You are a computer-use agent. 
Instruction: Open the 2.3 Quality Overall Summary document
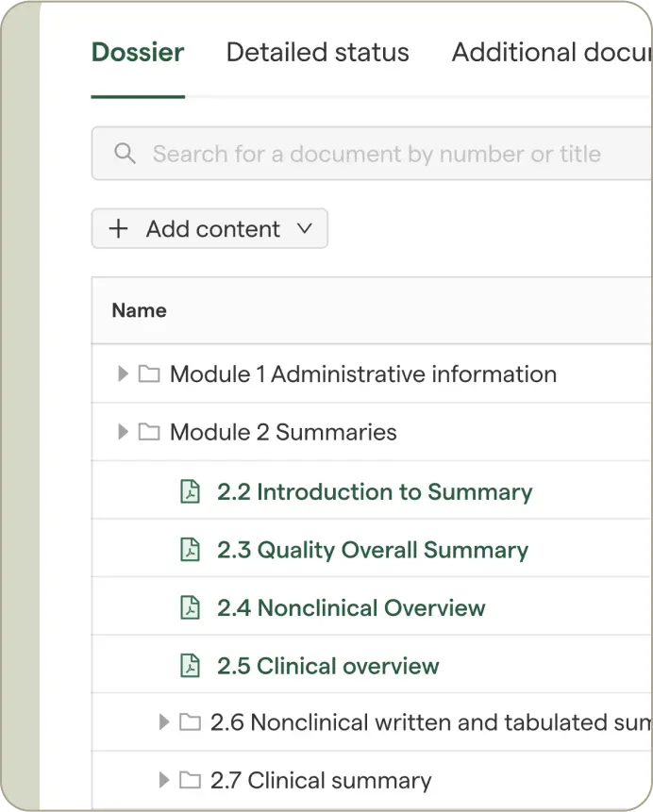tap(372, 550)
